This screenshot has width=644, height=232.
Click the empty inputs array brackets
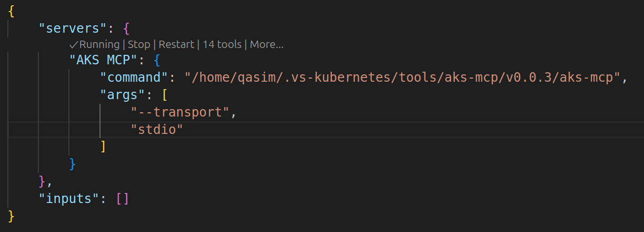coord(122,199)
